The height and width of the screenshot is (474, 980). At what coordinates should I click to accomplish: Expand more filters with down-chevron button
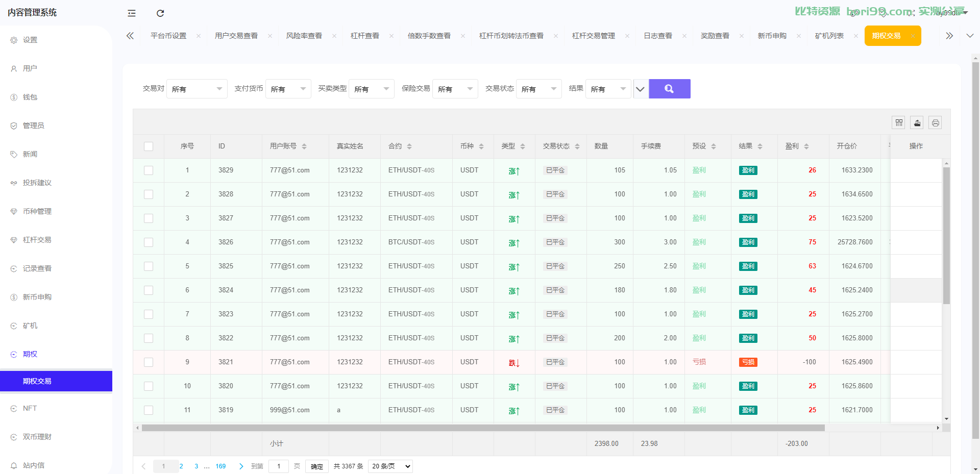pyautogui.click(x=641, y=89)
